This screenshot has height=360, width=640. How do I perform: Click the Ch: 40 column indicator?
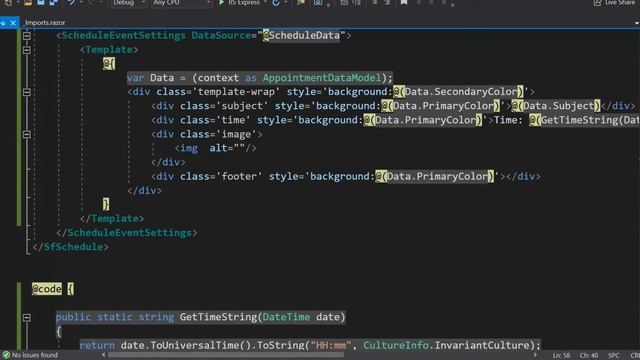pyautogui.click(x=589, y=356)
